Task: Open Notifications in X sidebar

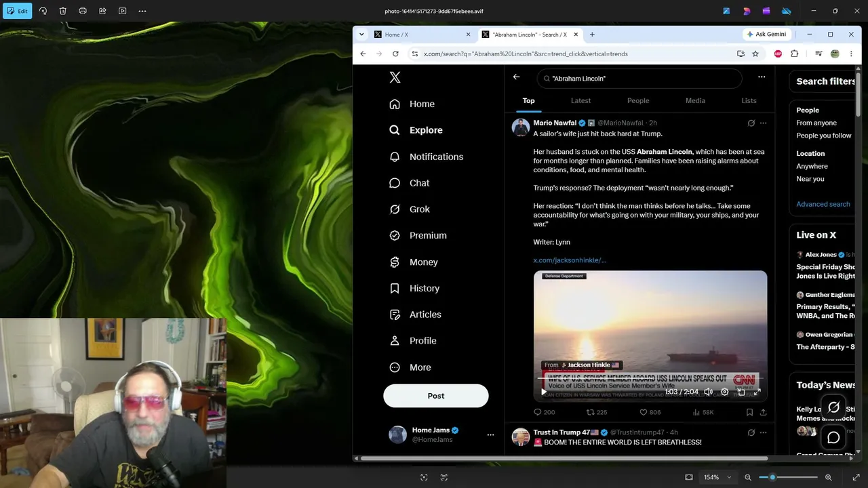Action: (427, 157)
